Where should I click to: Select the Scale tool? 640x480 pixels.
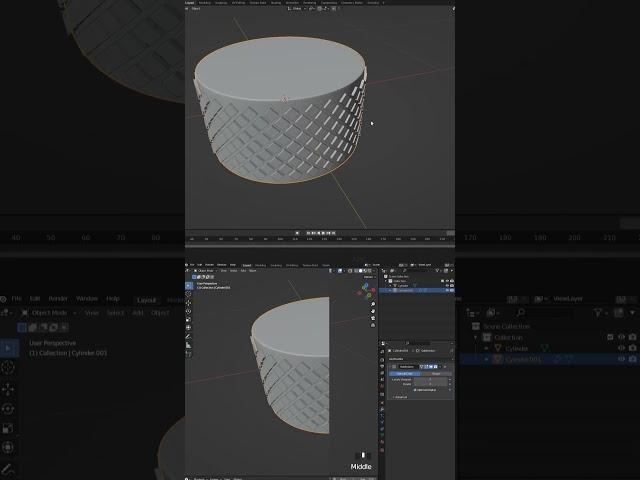tap(189, 319)
